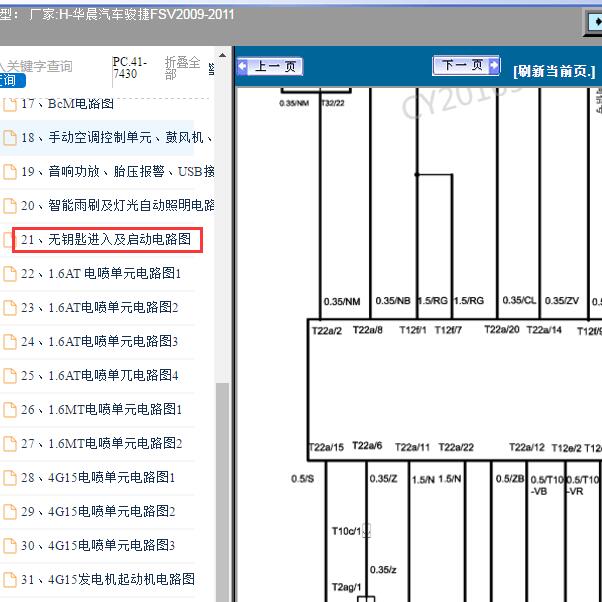Screen dimensions: 602x602
Task: Open item 30、4G15电喷单元电路图3
Action: point(98,545)
